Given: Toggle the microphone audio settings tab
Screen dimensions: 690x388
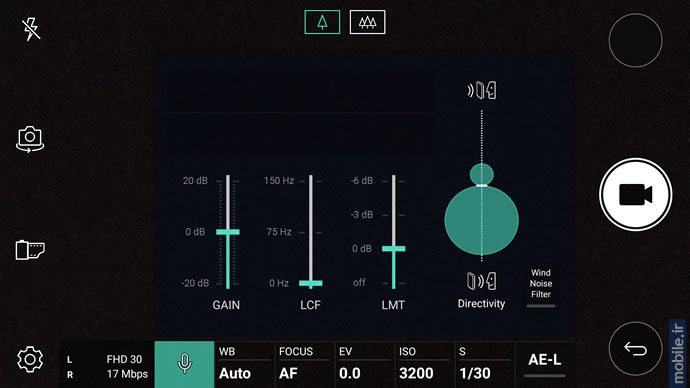Looking at the screenshot, I should click(x=184, y=364).
